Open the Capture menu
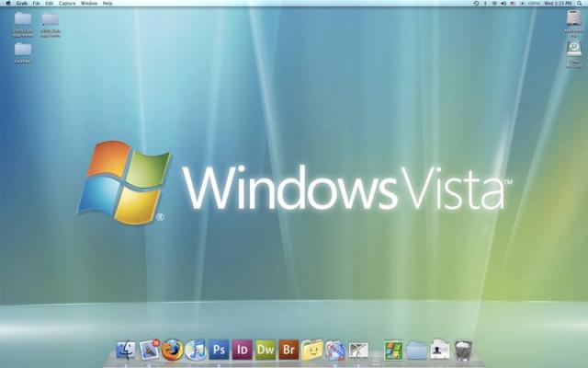 click(67, 3)
